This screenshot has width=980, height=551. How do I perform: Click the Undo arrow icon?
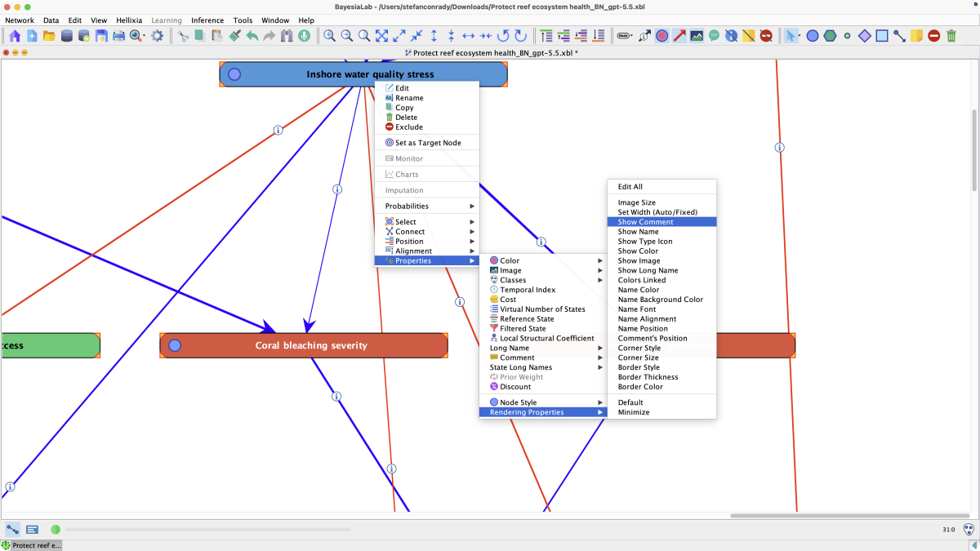[252, 36]
